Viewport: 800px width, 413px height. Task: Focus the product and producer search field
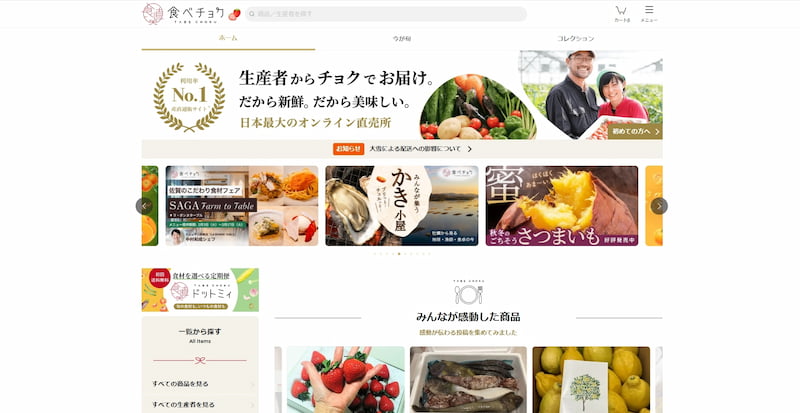[x=386, y=14]
